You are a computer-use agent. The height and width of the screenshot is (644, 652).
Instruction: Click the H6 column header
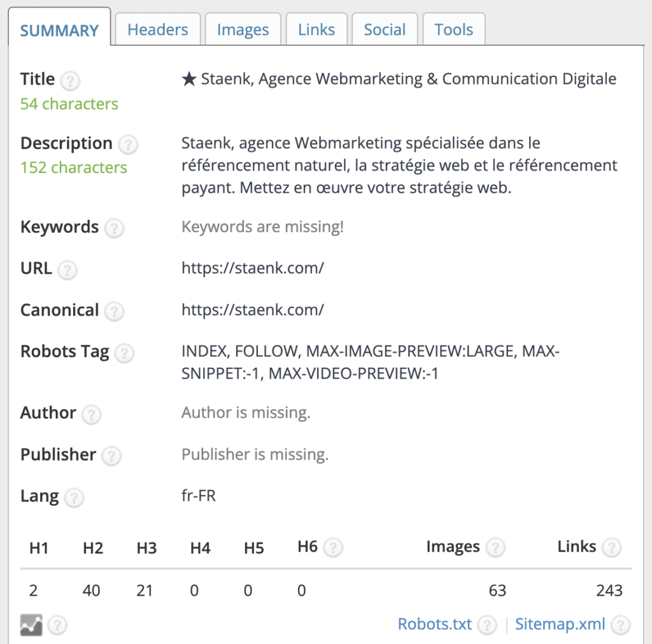coord(308,547)
